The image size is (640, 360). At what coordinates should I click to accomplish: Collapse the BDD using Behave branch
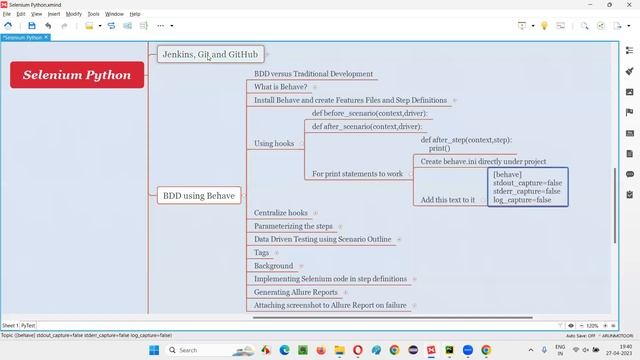[x=244, y=196]
